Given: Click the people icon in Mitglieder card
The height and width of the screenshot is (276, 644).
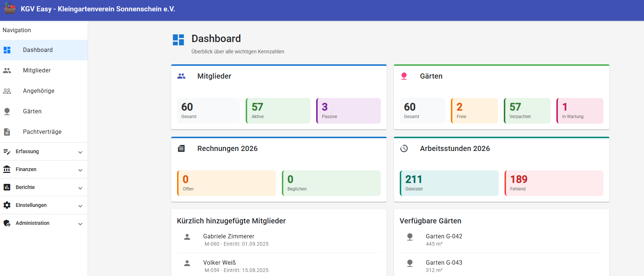Looking at the screenshot, I should tap(181, 76).
